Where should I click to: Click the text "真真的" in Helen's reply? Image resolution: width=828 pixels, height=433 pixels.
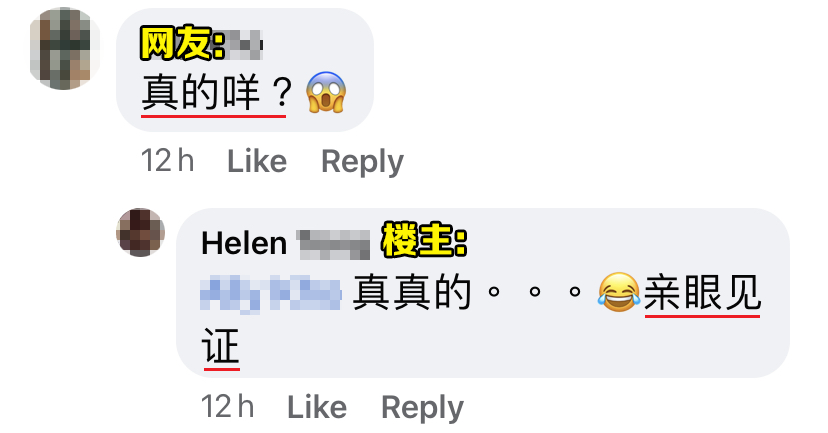[412, 293]
